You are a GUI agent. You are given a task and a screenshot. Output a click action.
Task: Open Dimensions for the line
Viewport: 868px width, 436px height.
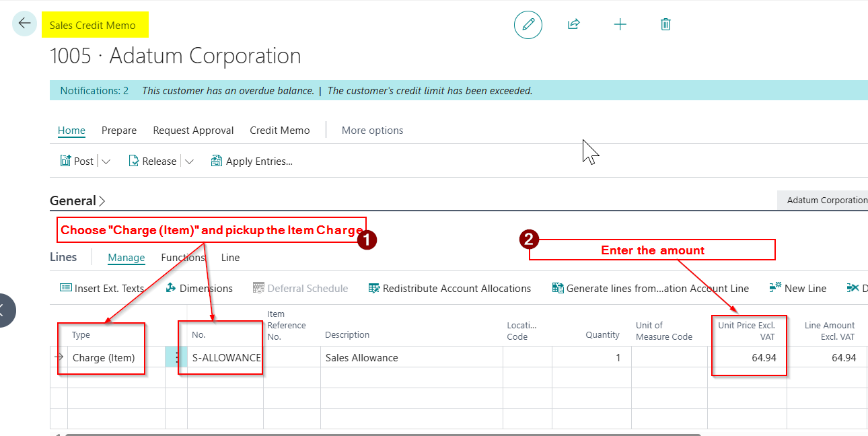point(199,288)
